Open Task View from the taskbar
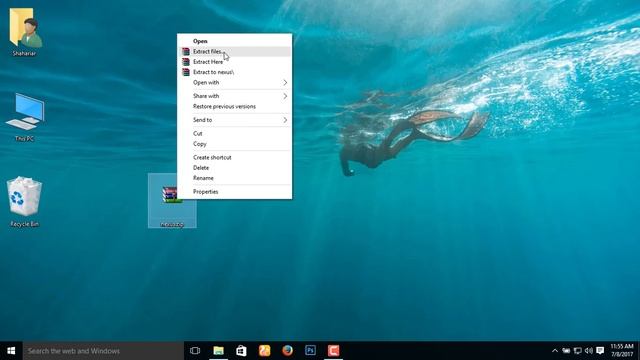 (195, 351)
